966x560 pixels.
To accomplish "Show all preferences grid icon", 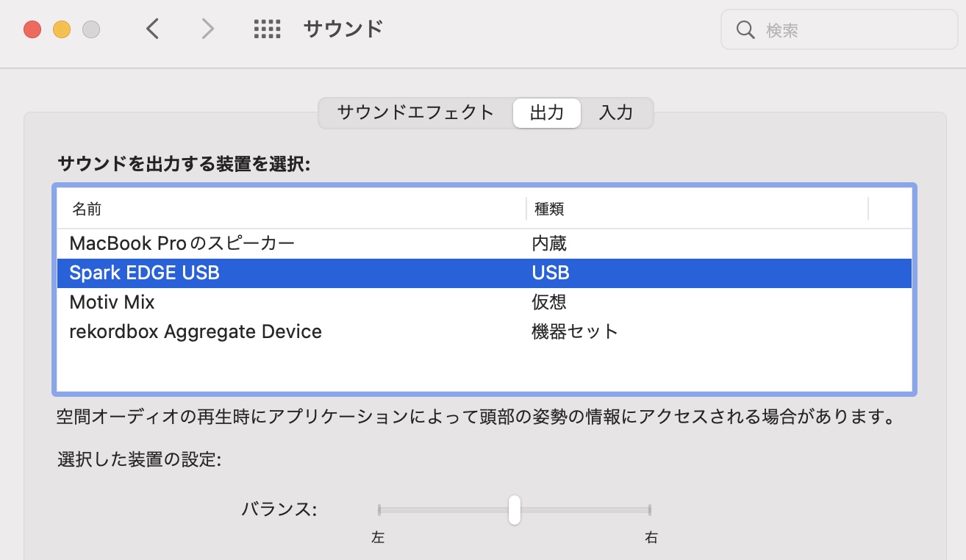I will [267, 29].
